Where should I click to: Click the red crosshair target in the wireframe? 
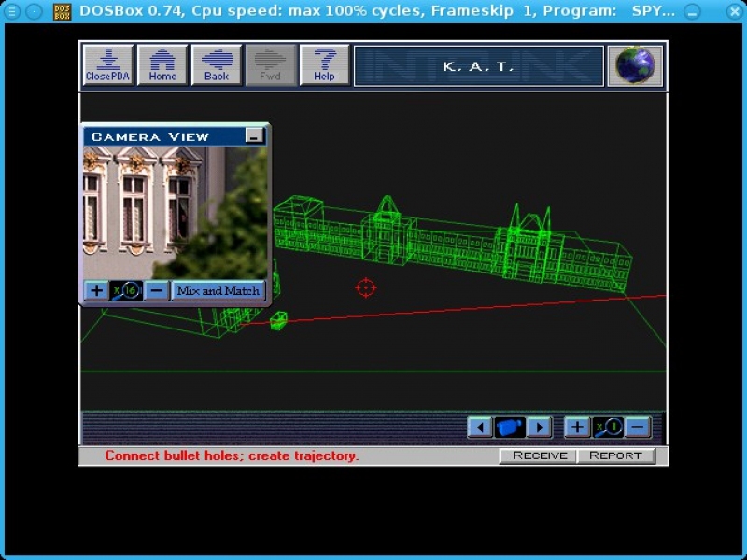pos(365,287)
